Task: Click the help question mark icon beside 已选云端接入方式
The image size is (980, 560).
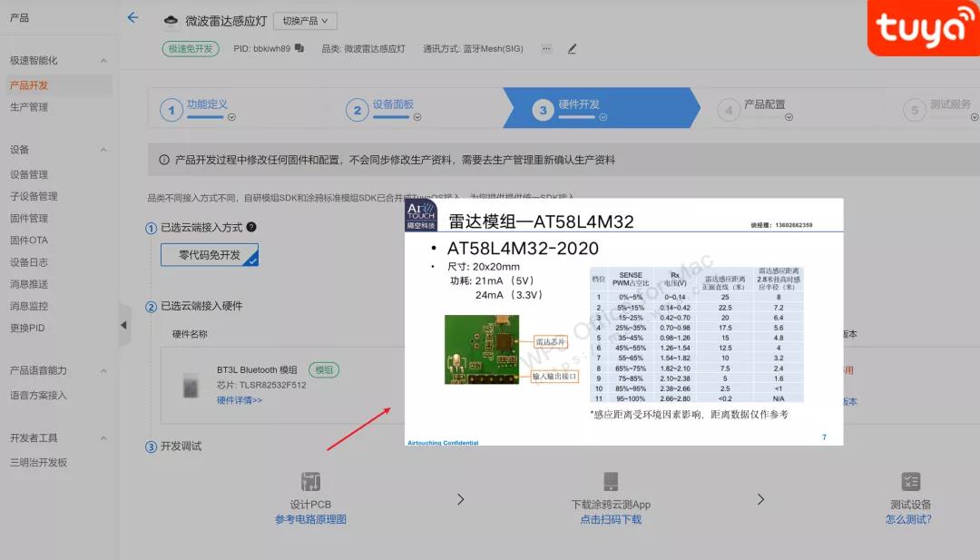Action: pos(251,227)
